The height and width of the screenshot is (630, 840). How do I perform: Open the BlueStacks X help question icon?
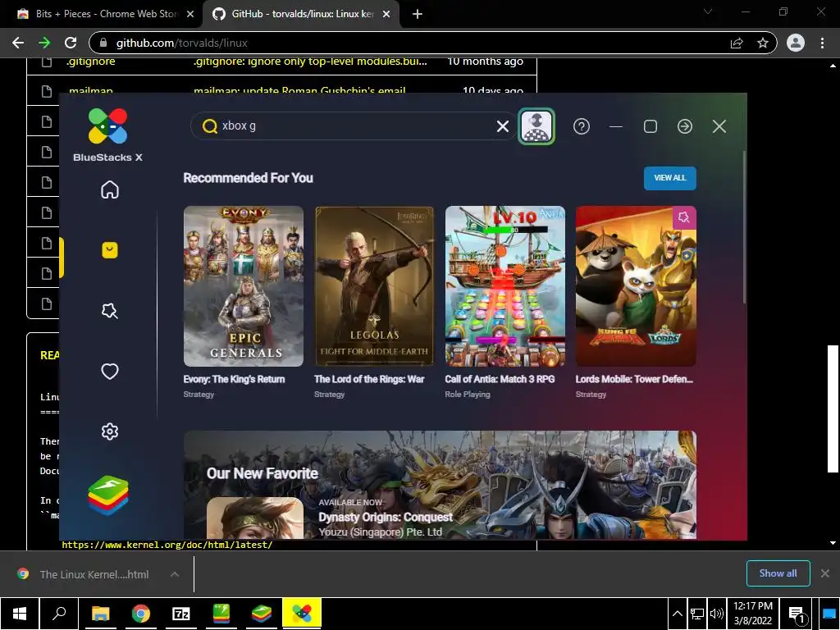tap(582, 126)
